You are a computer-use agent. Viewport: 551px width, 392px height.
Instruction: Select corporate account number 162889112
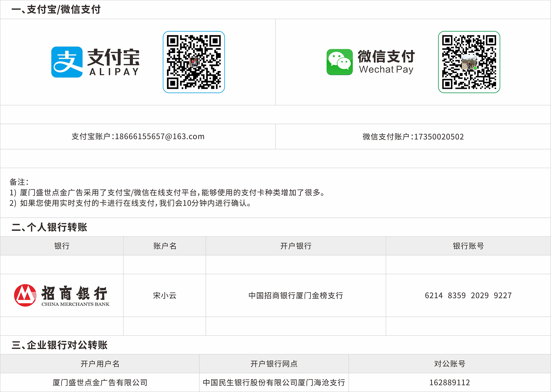450,383
